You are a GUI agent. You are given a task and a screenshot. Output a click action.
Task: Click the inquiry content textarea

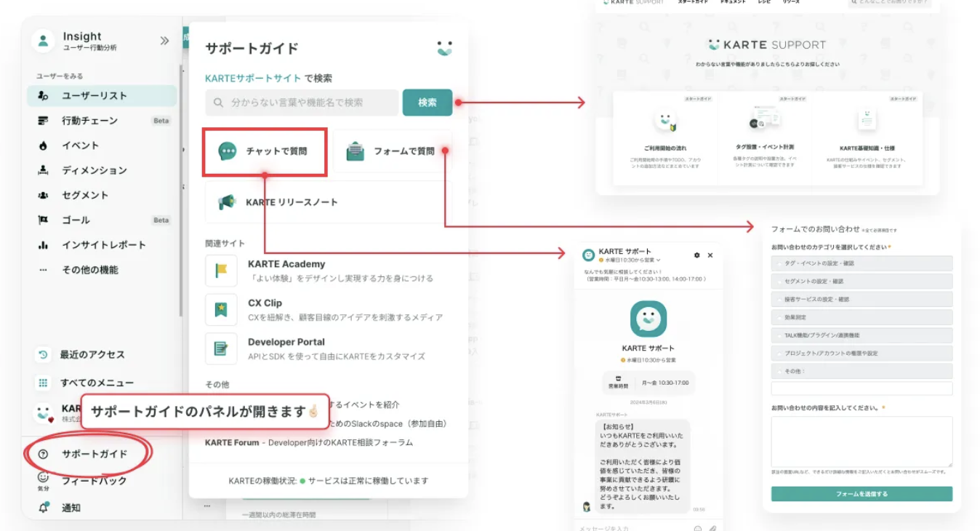[x=861, y=442]
